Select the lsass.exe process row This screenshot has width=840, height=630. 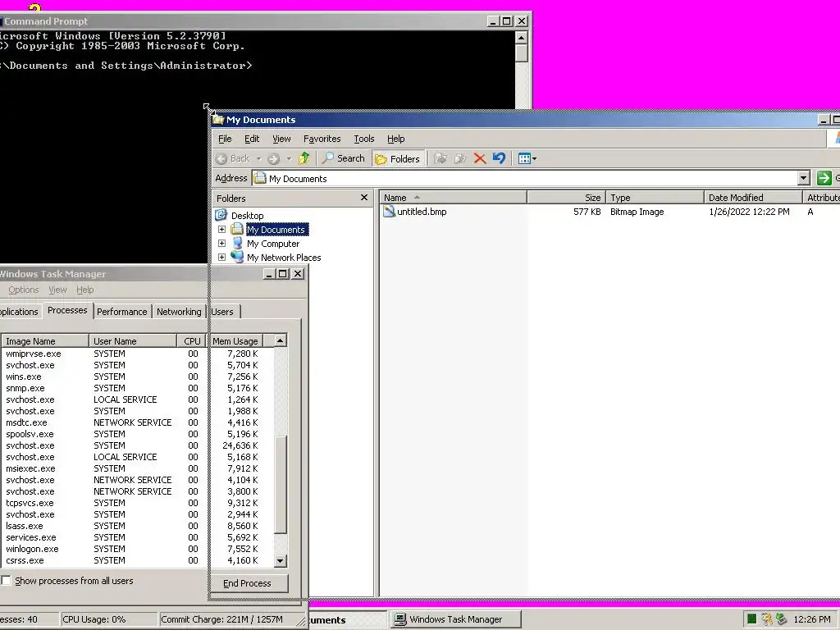[137, 526]
